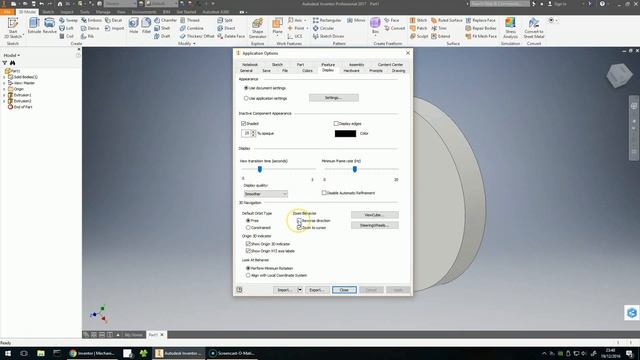Select Use document settings radio button
This screenshot has height=360, width=640.
coord(246,88)
